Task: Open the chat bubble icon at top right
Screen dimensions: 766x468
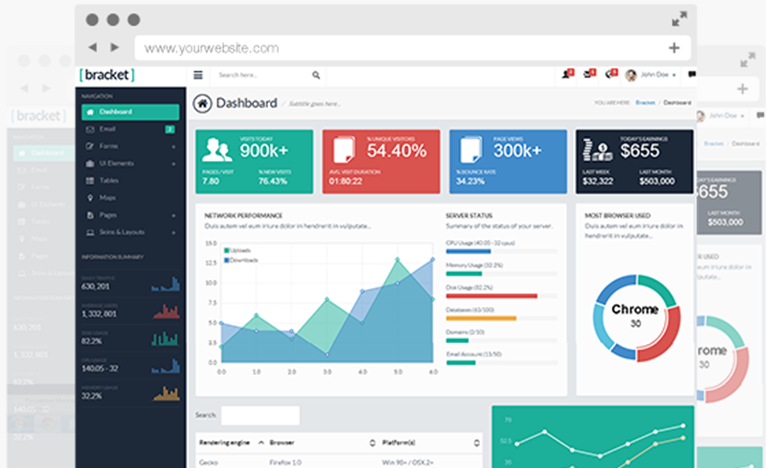Action: (x=692, y=75)
